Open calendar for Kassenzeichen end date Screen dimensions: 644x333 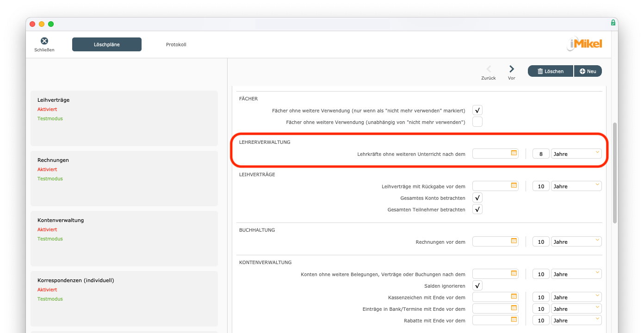pos(514,296)
